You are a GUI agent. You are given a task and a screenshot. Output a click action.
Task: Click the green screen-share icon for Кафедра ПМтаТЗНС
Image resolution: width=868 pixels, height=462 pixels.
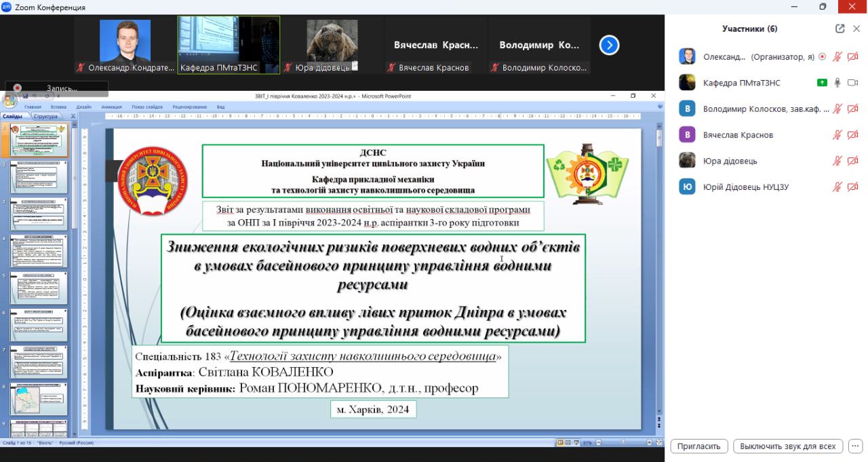(x=822, y=83)
